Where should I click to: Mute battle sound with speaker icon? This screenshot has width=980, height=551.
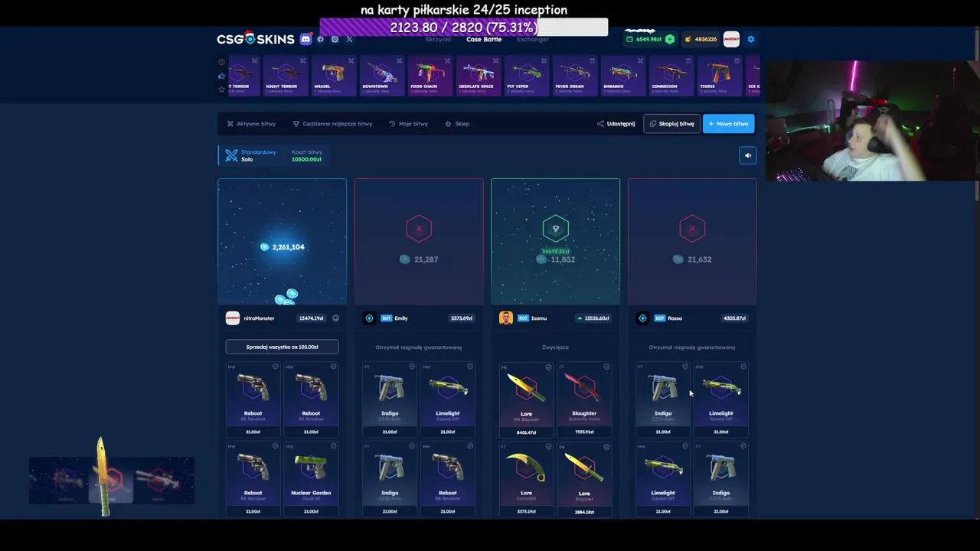tap(748, 155)
